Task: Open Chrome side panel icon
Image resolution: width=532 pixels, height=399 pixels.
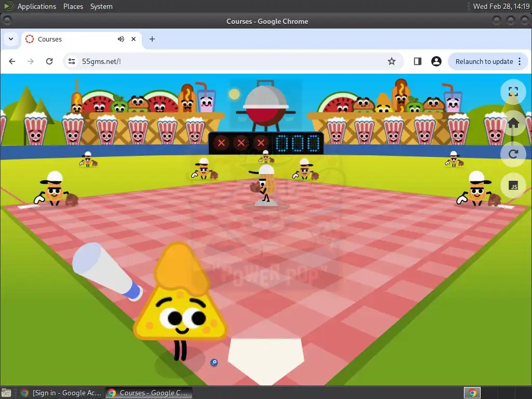Action: [x=417, y=61]
